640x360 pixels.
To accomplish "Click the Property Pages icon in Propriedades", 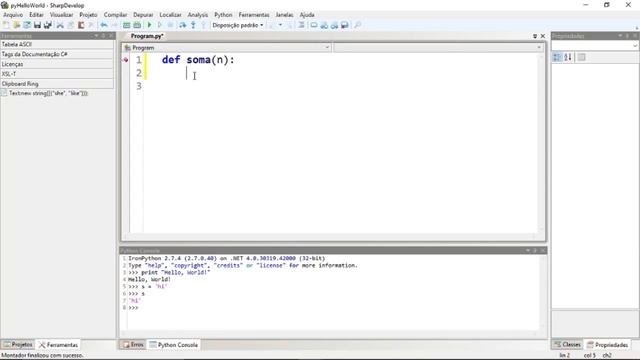I will click(582, 57).
